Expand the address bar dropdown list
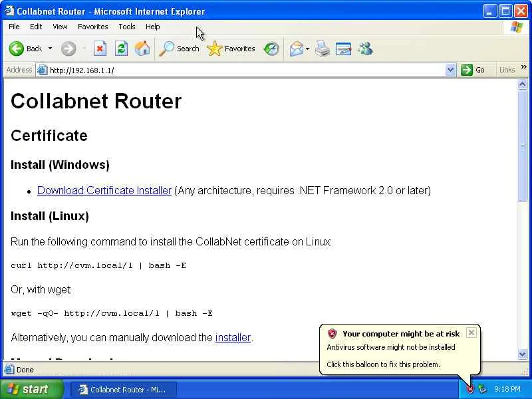532x399 pixels. 450,70
